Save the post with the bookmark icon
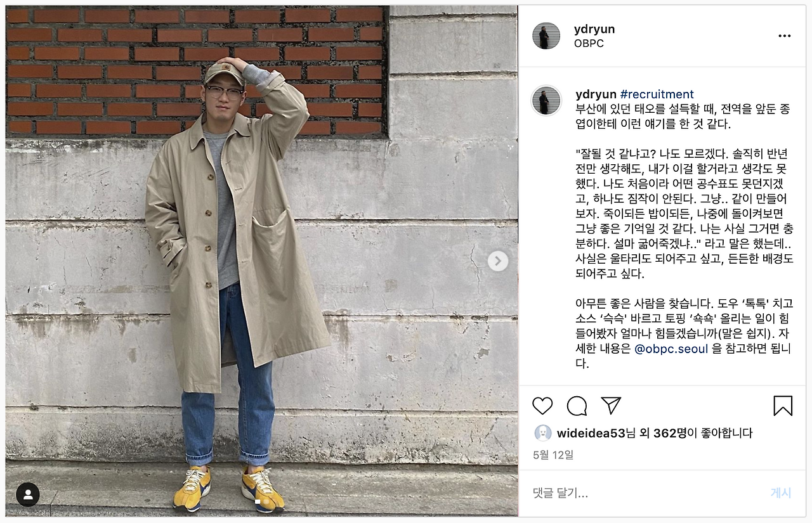Screen dimensions: 812x523 click(x=783, y=406)
